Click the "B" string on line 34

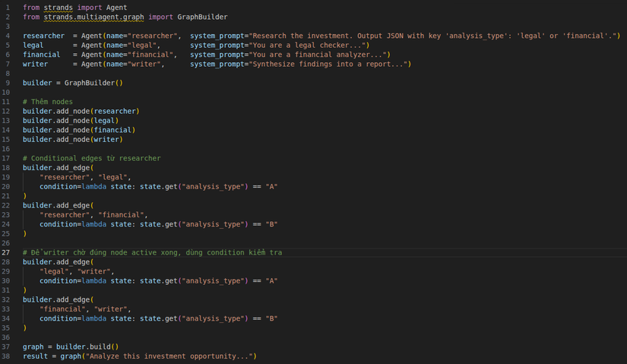[271, 318]
